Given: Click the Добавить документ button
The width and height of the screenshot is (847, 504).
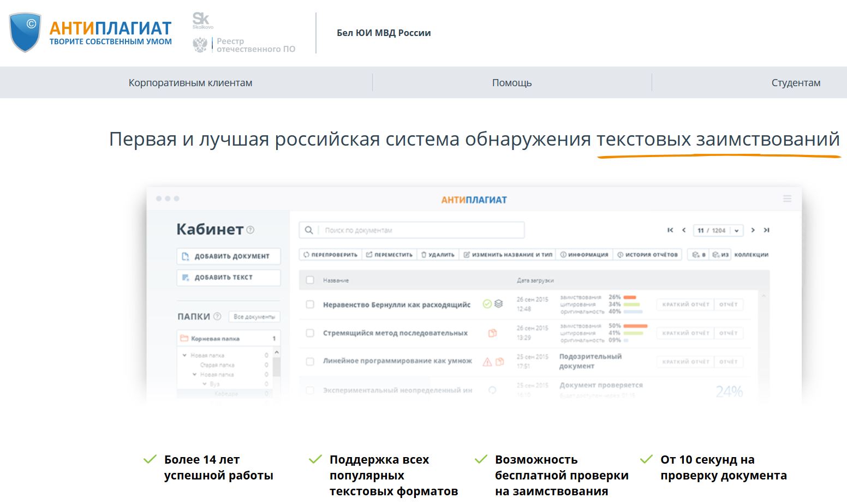Looking at the screenshot, I should click(x=229, y=256).
